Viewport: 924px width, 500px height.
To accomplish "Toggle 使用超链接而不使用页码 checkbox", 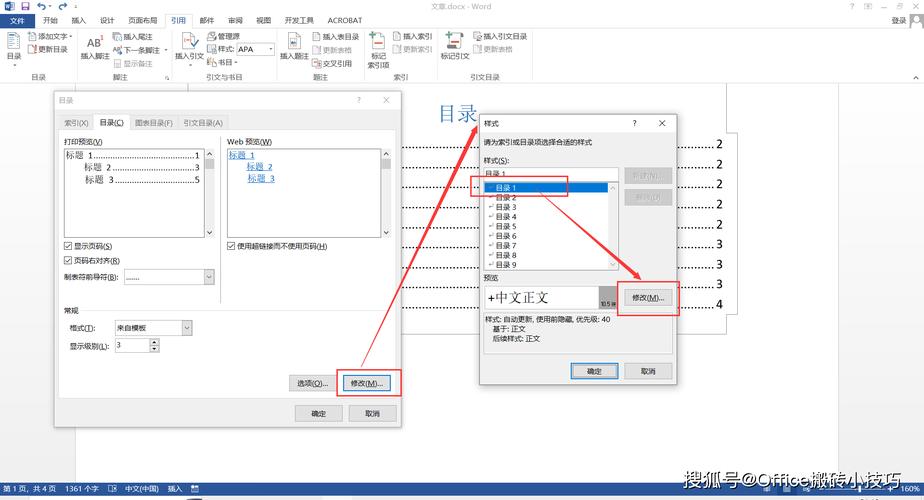I will pyautogui.click(x=231, y=246).
